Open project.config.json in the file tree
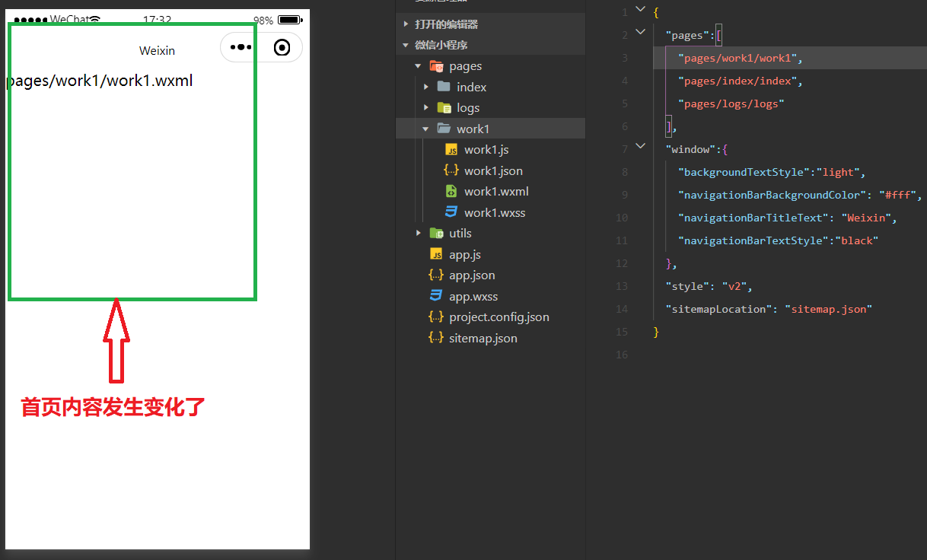927x560 pixels. [499, 317]
